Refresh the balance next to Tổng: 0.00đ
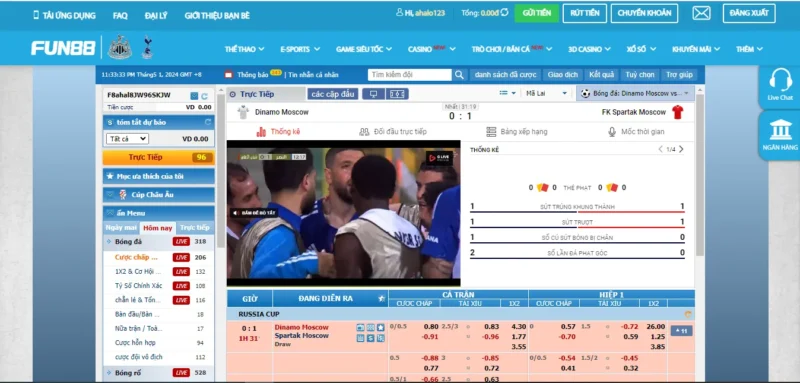Screen dimensions: 800x383 pyautogui.click(x=505, y=12)
